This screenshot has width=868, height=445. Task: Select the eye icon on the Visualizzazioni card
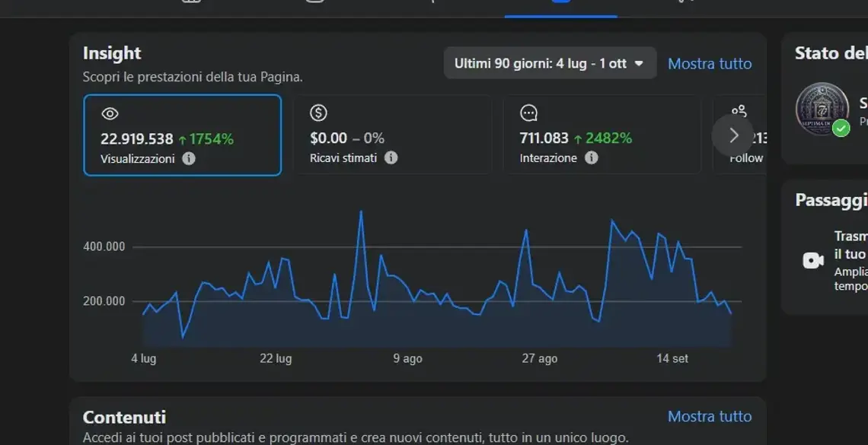(110, 114)
